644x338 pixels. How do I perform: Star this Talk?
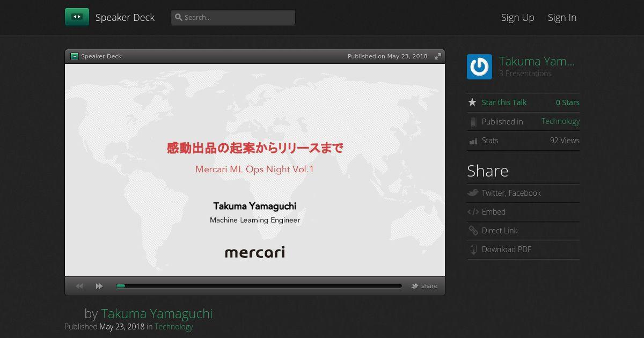tap(504, 102)
